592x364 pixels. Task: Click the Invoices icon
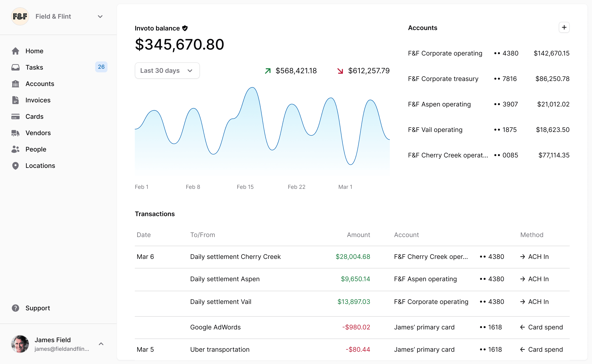16,100
